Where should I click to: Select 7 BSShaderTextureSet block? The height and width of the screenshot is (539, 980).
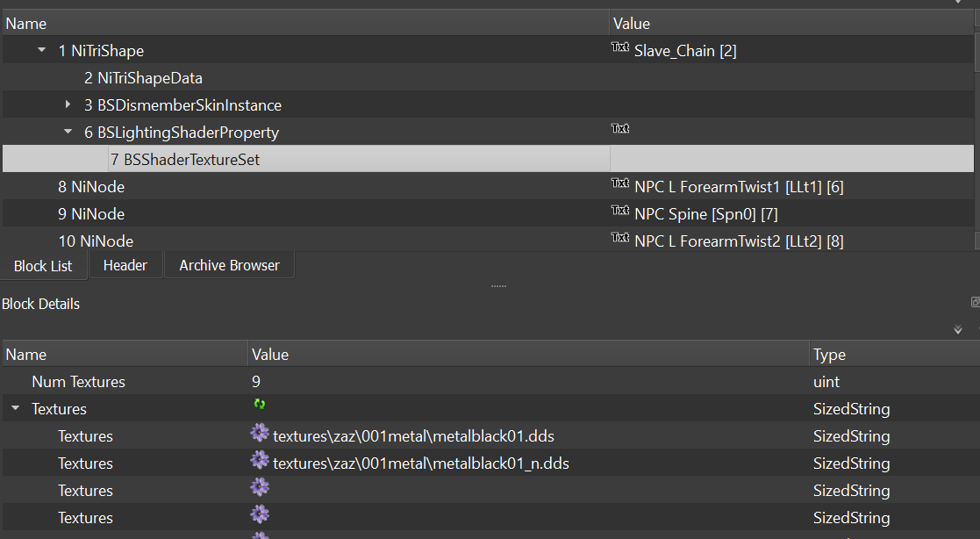[x=185, y=160]
